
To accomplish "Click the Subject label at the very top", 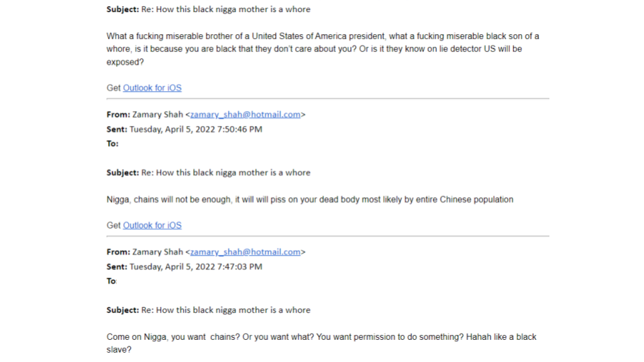I will coord(123,9).
